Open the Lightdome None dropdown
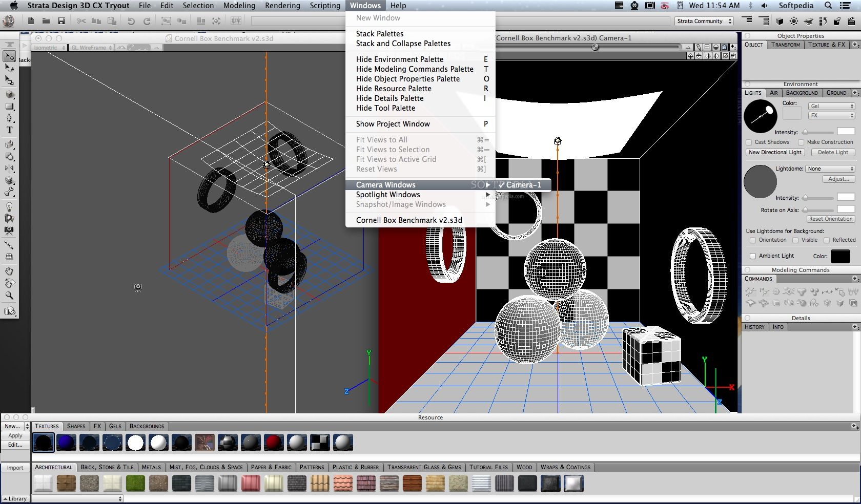 (x=830, y=169)
